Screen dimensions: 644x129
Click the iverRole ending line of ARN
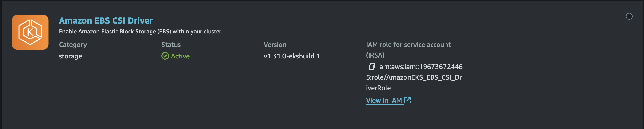[378, 88]
